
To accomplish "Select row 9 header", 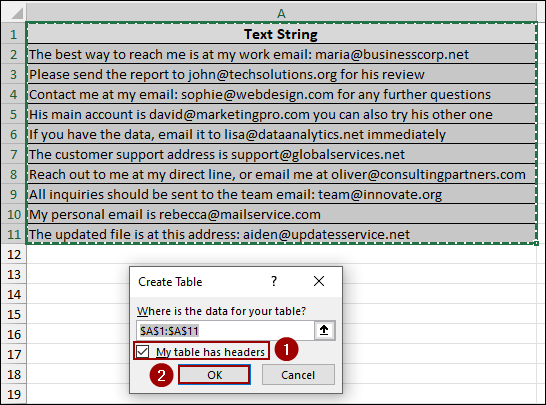I will click(x=14, y=194).
